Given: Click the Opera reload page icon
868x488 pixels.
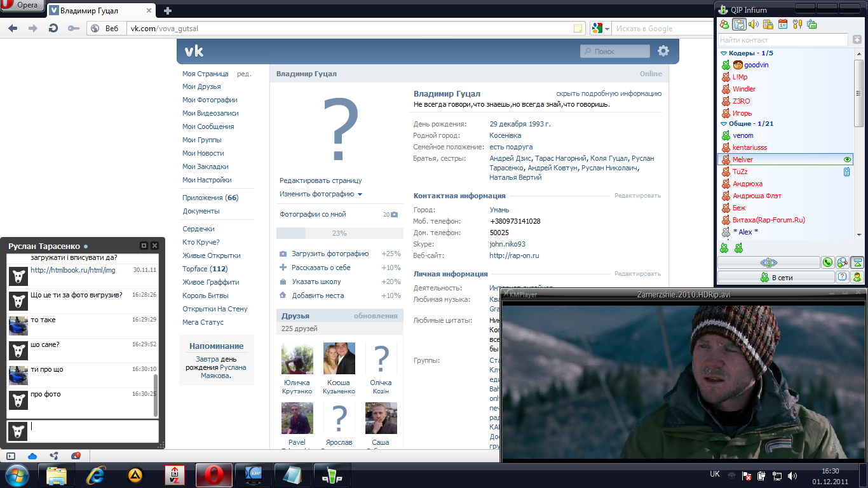Looking at the screenshot, I should 53,28.
